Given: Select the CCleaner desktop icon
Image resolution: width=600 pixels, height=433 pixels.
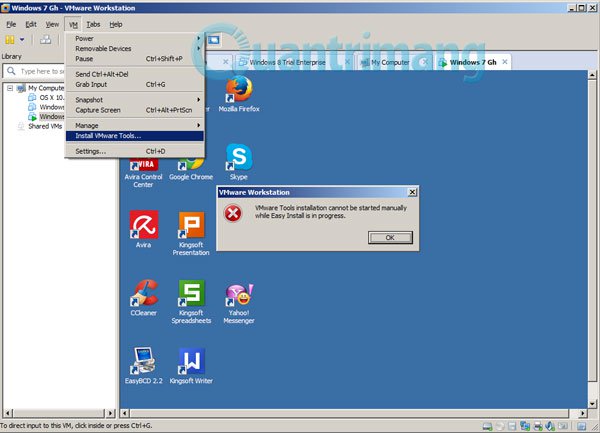Looking at the screenshot, I should pos(144,293).
